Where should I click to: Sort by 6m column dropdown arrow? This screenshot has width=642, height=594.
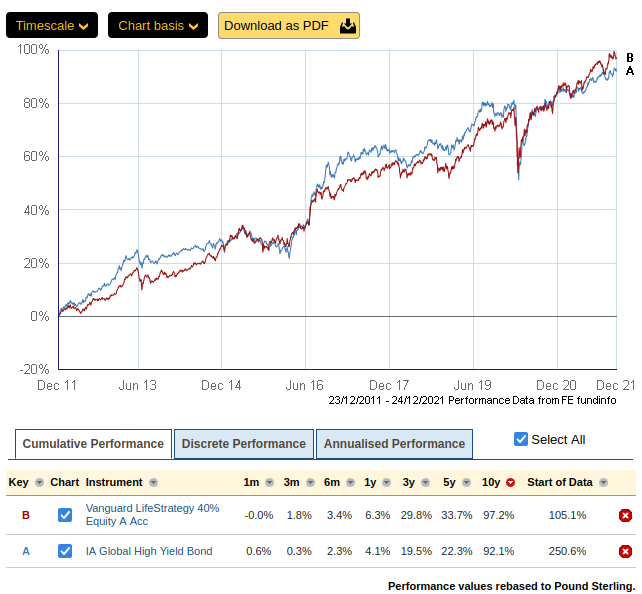[346, 483]
